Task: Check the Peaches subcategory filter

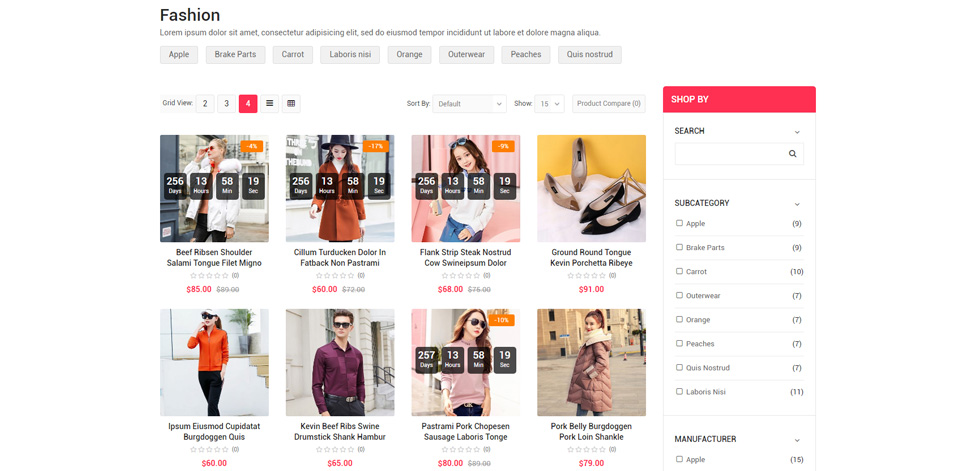Action: [x=679, y=344]
